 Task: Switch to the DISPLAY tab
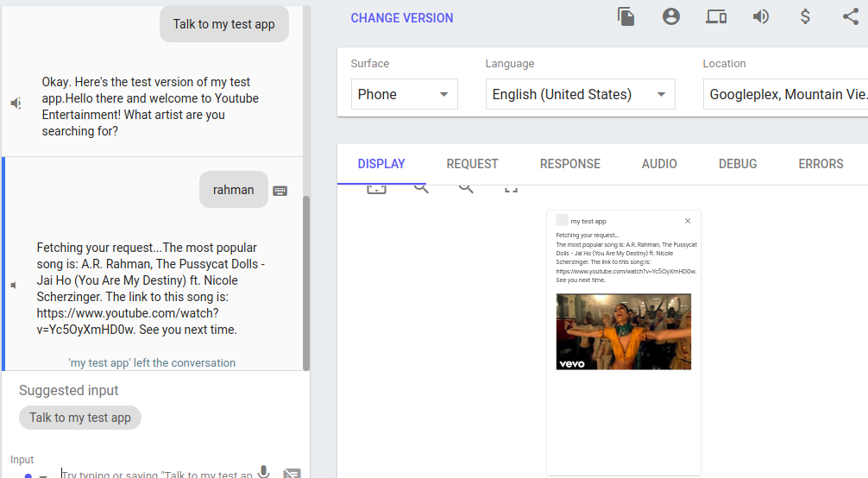point(381,164)
